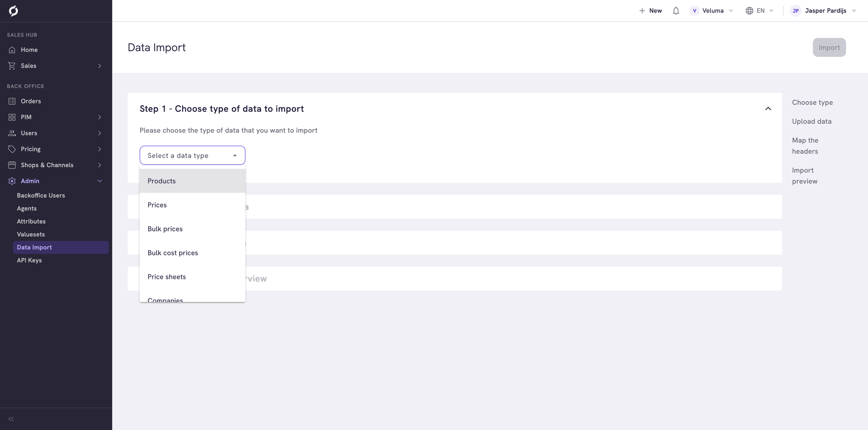Select Products from data type list
The height and width of the screenshot is (430, 868).
tap(193, 181)
